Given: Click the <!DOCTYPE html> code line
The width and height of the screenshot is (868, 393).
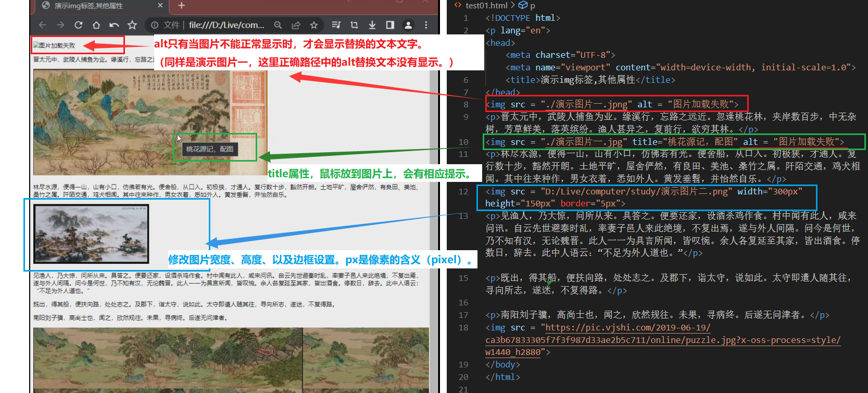Looking at the screenshot, I should pos(523,18).
